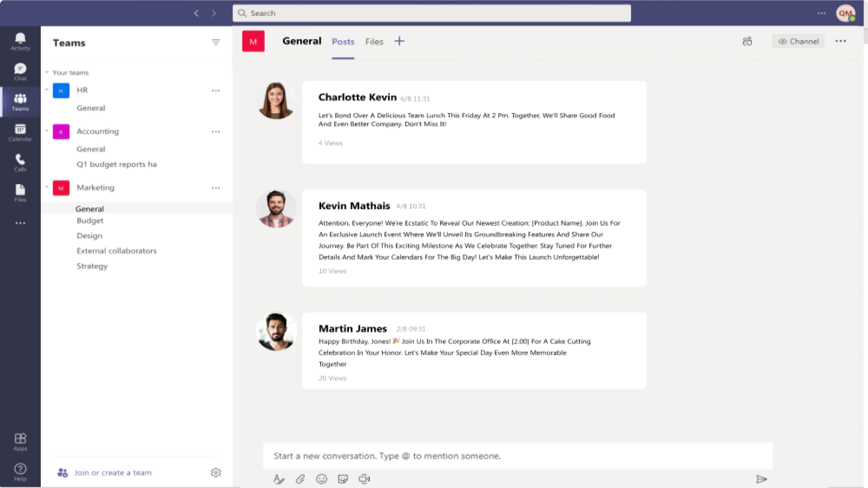This screenshot has height=488, width=868.
Task: Toggle channel notifications via the Channel button
Action: pos(798,41)
